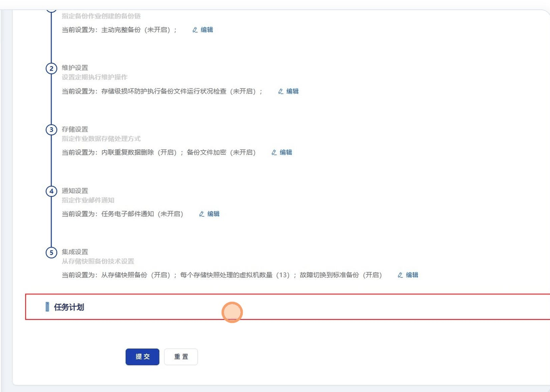Select step 2 circle 维护设置
550x392 pixels.
[x=52, y=68]
